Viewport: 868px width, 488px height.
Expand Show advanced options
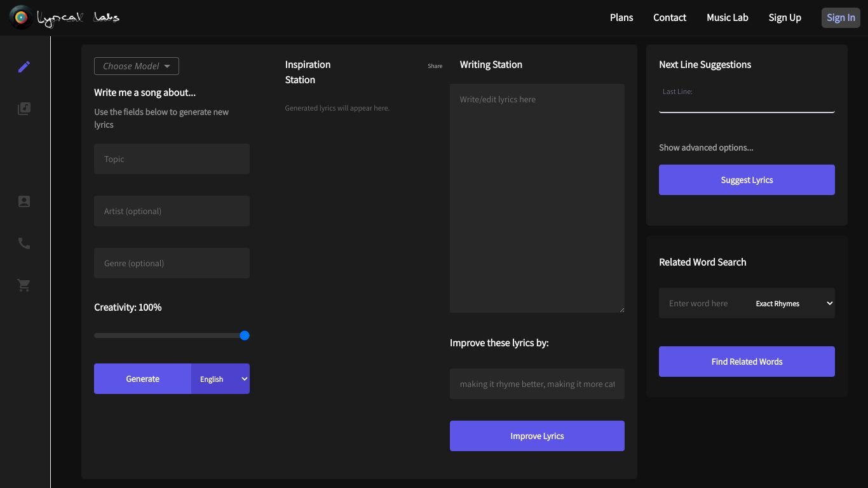tap(706, 147)
